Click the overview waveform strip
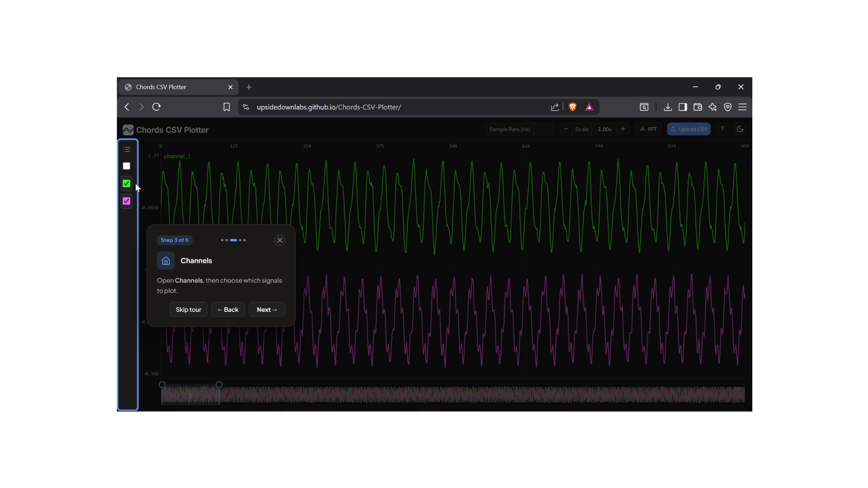This screenshot has width=868, height=488. (x=453, y=395)
